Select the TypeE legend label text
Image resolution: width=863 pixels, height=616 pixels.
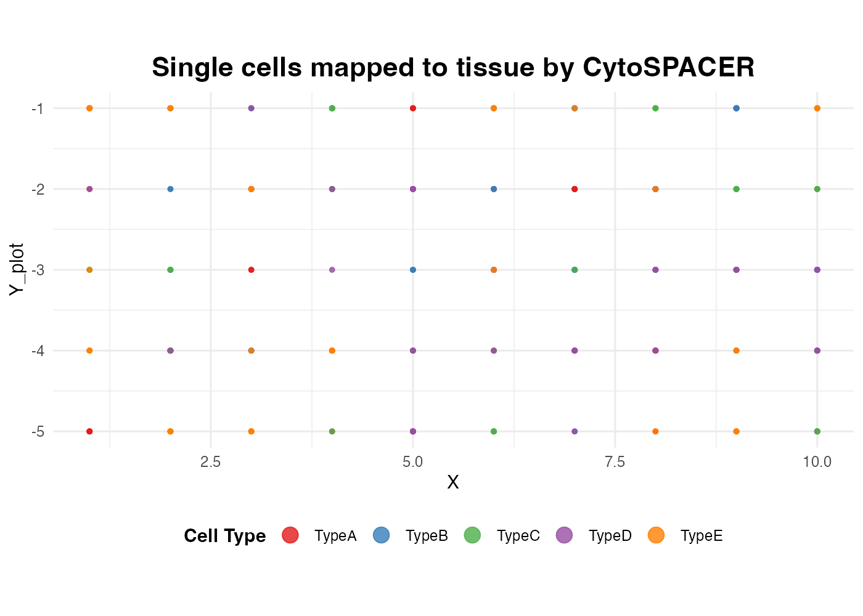click(x=701, y=536)
